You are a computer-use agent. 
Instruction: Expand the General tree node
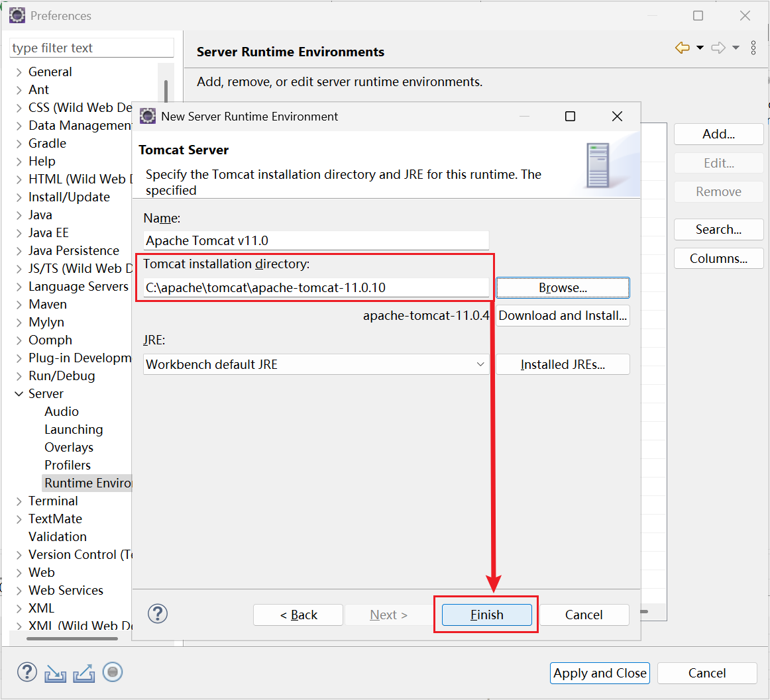pos(19,72)
